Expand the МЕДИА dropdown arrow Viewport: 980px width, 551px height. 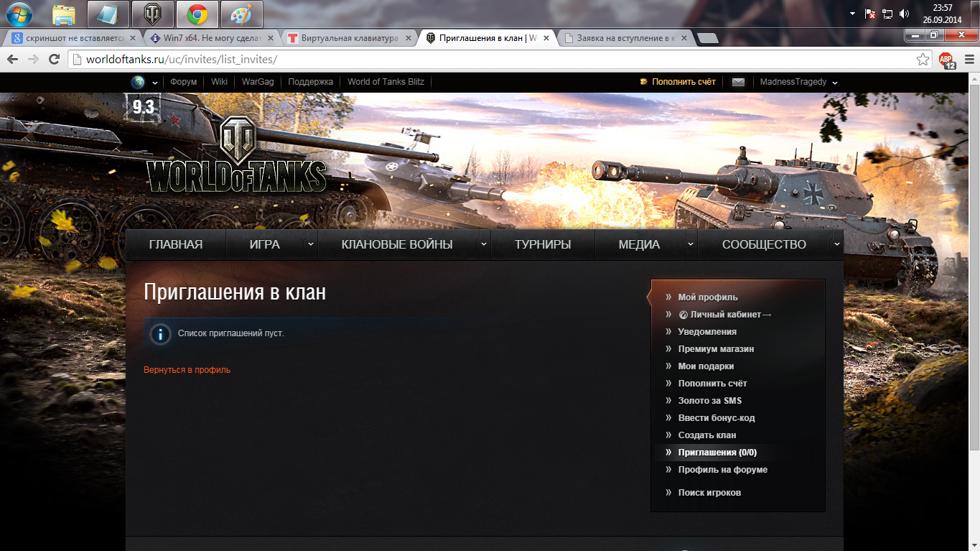(x=690, y=244)
